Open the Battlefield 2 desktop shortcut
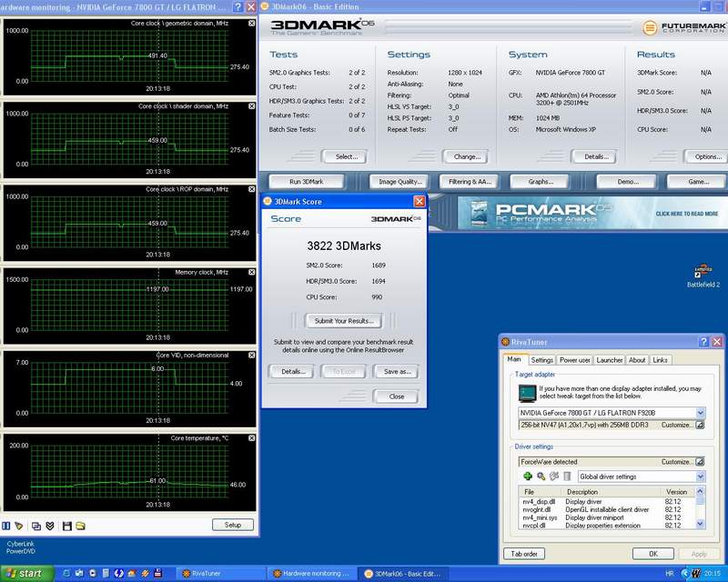Viewport: 728px width, 582px height. click(x=702, y=274)
